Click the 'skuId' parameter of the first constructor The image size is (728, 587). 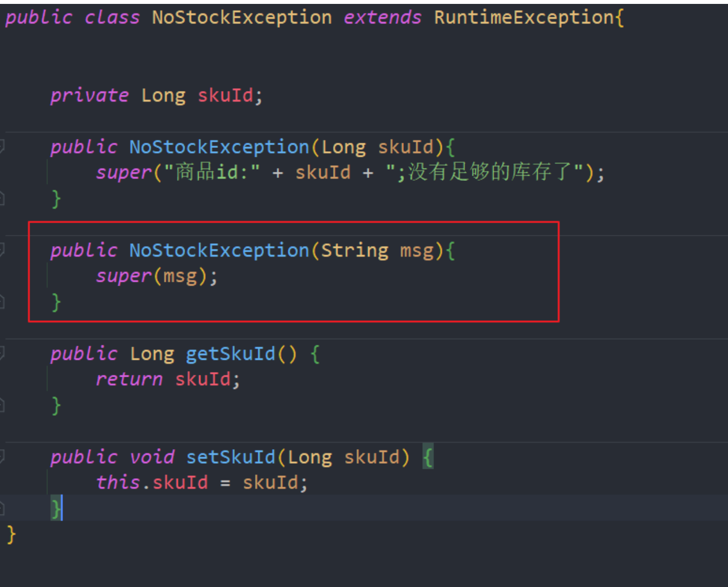pos(406,147)
